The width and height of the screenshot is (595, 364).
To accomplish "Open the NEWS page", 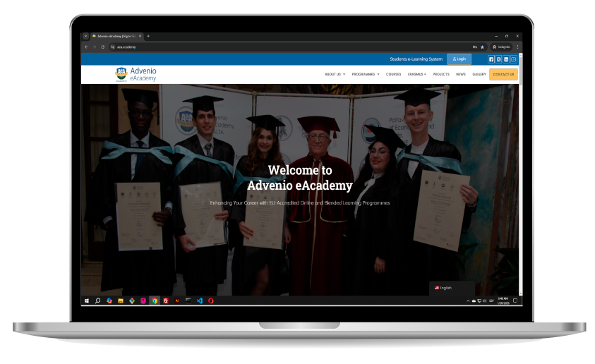I will [461, 74].
